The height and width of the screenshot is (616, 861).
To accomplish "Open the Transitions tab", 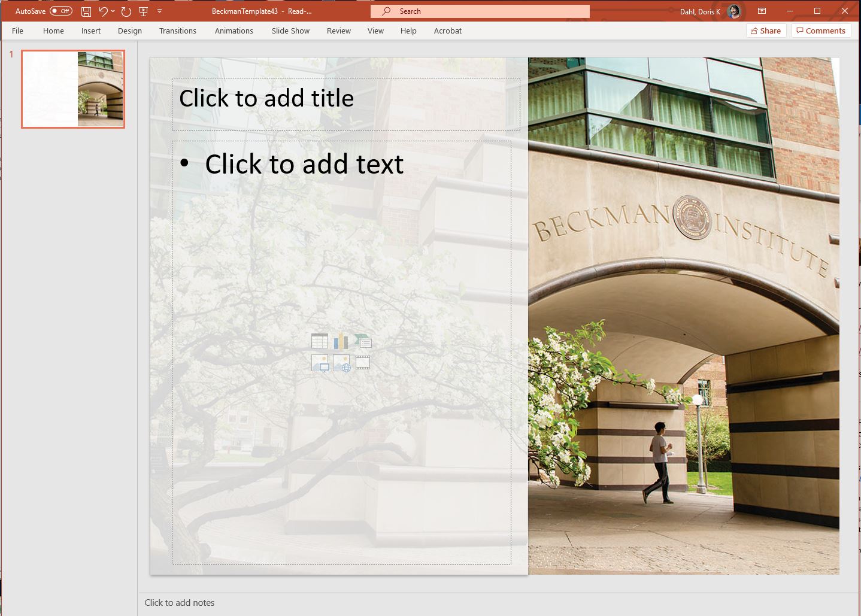I will (x=178, y=31).
